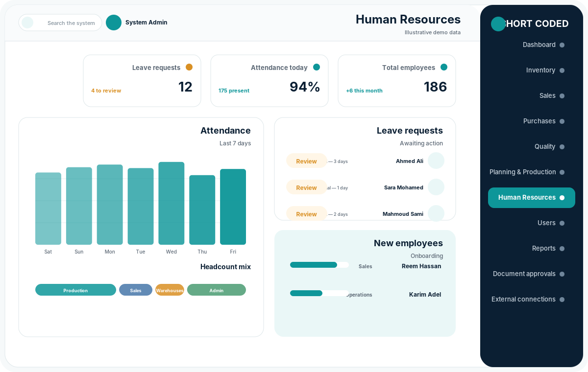This screenshot has height=372, width=588.
Task: Click the New employees heading
Action: [408, 243]
